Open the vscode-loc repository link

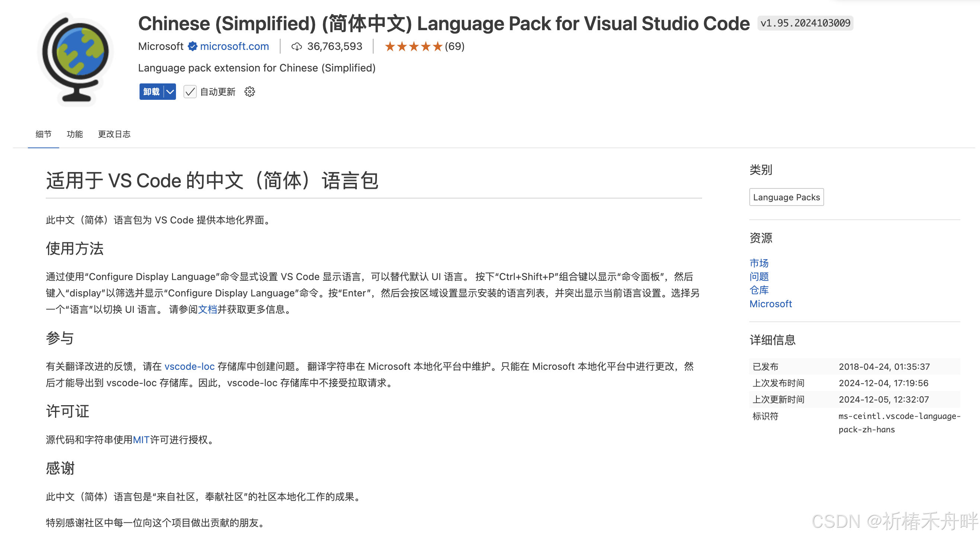[189, 366]
